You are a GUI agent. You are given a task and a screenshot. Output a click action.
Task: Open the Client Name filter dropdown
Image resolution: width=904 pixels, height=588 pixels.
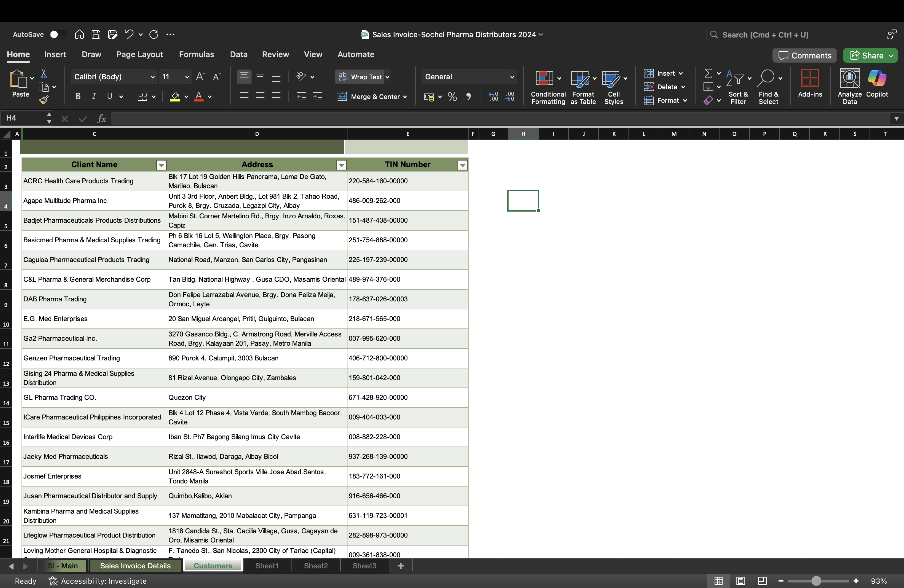point(161,165)
